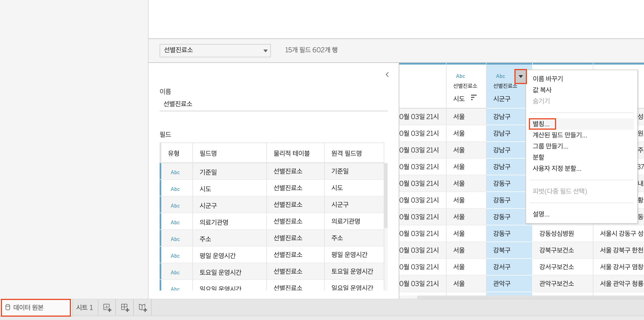The width and height of the screenshot is (644, 320).
Task: Click the Abc data type icon of 시군구 column
Action: (500, 76)
